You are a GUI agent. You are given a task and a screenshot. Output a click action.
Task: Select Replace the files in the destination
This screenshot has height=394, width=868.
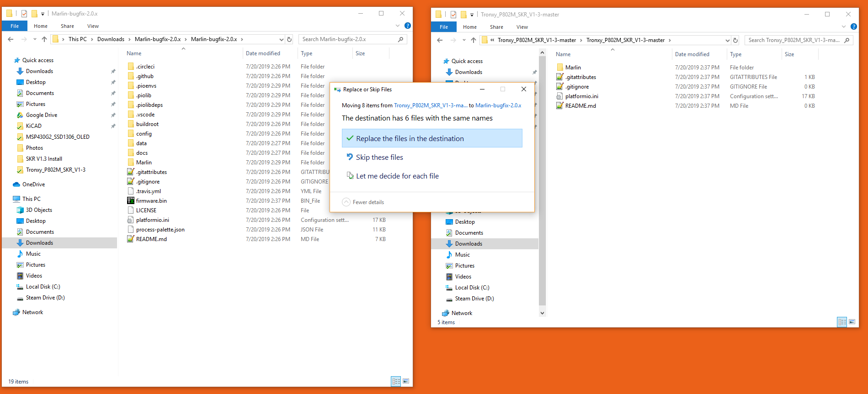pos(432,138)
